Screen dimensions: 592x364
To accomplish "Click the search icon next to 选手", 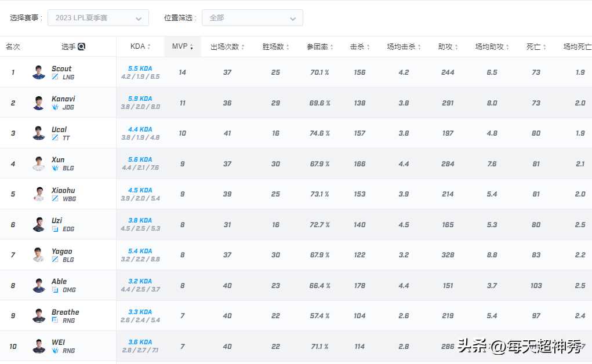I will [82, 46].
